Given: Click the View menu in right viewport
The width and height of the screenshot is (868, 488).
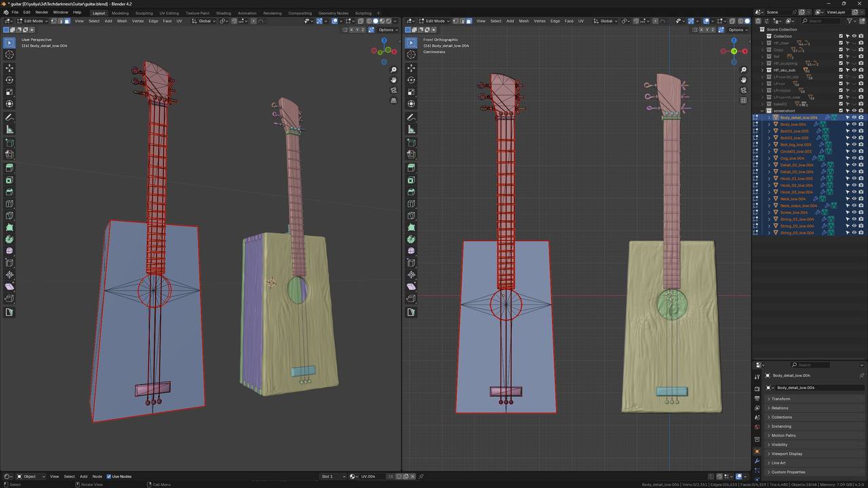Looking at the screenshot, I should [x=481, y=21].
